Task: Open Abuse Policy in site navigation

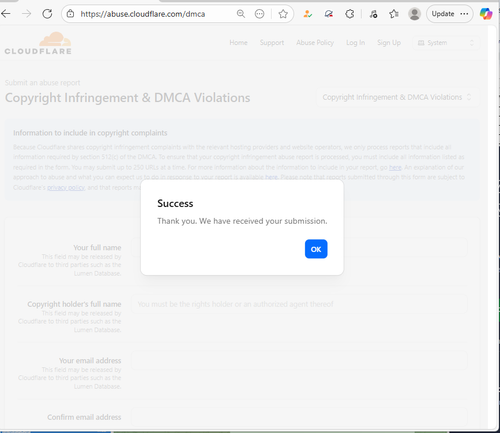Action: click(x=315, y=43)
